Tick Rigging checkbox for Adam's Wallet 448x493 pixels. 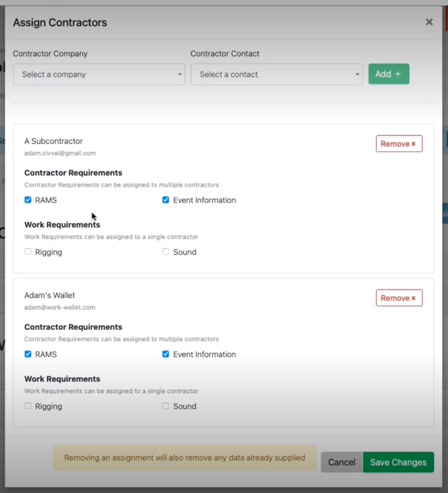[28, 406]
